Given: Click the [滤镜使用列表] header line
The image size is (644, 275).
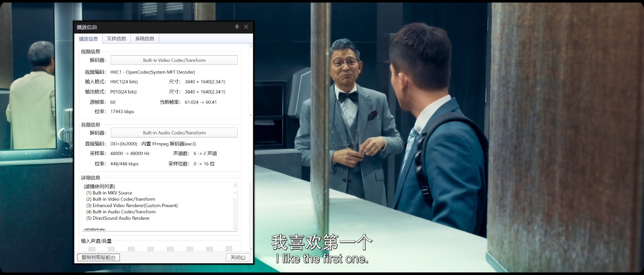Looking at the screenshot, I should point(99,186).
